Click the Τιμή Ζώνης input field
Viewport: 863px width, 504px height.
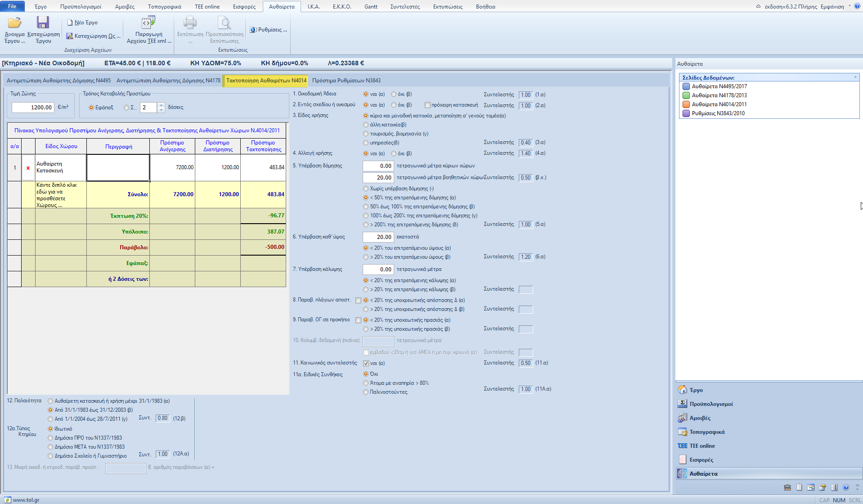point(32,108)
